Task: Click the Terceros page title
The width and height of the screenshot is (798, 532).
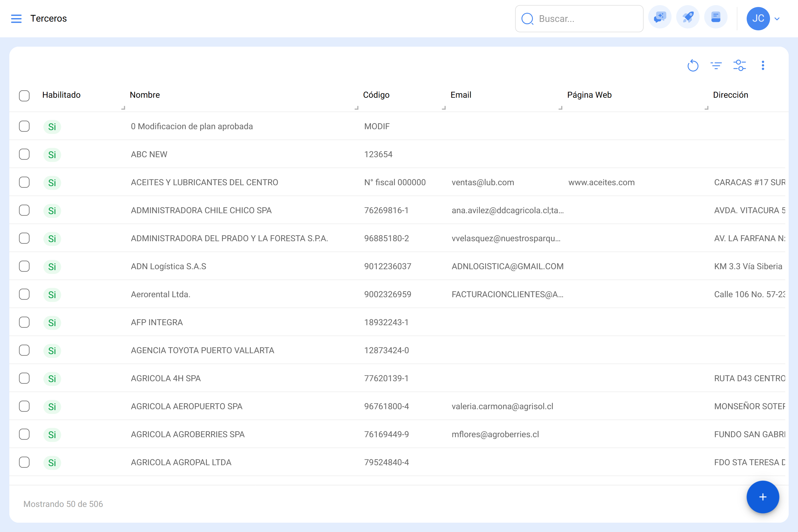Action: pyautogui.click(x=48, y=18)
